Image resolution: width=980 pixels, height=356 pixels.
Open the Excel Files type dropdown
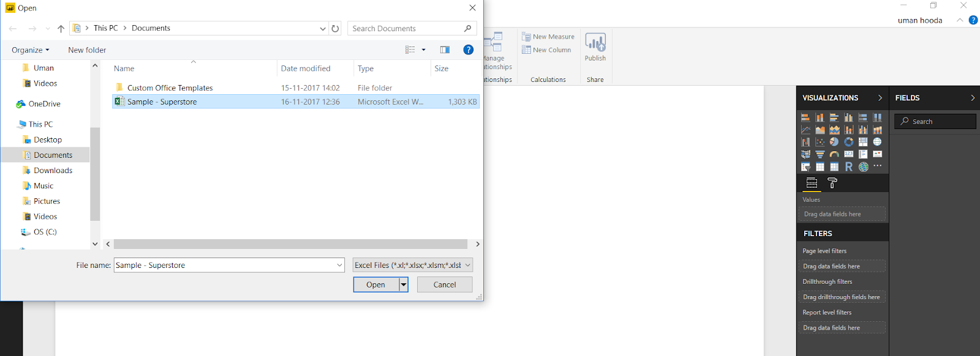pos(413,265)
